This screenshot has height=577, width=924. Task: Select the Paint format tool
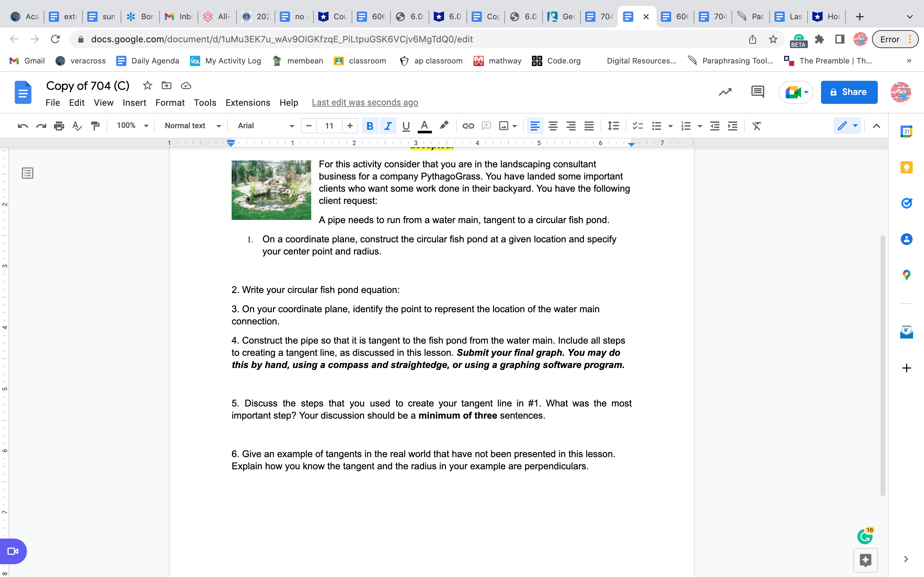click(95, 126)
